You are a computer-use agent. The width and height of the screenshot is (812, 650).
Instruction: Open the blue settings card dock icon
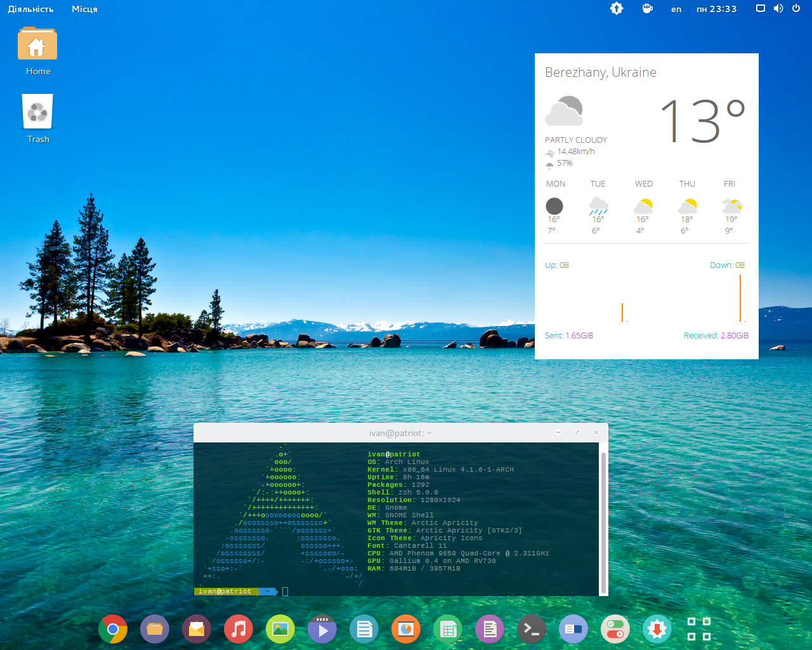click(x=573, y=629)
